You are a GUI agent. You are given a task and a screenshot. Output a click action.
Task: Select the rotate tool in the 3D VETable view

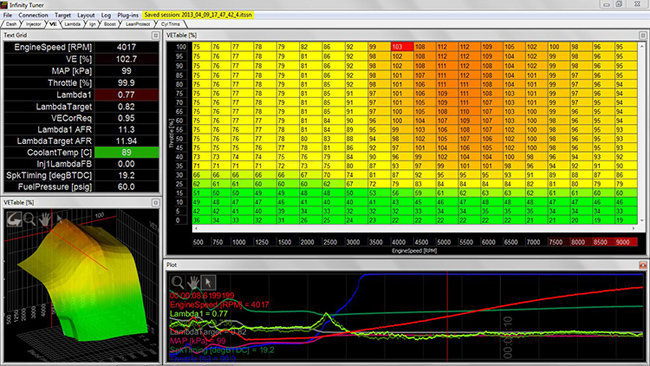(14, 219)
